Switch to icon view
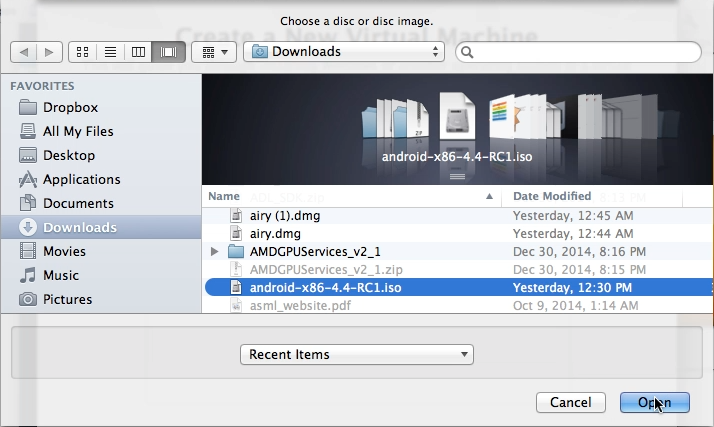 82,52
